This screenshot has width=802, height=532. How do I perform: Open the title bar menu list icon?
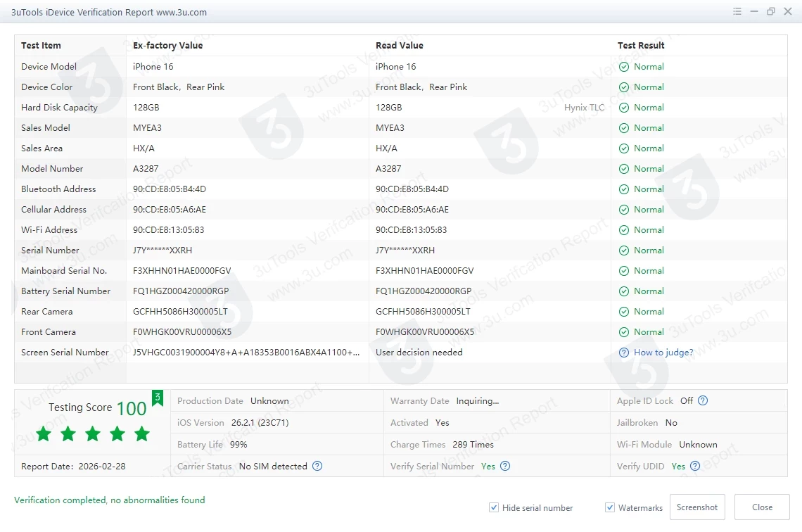pos(737,12)
